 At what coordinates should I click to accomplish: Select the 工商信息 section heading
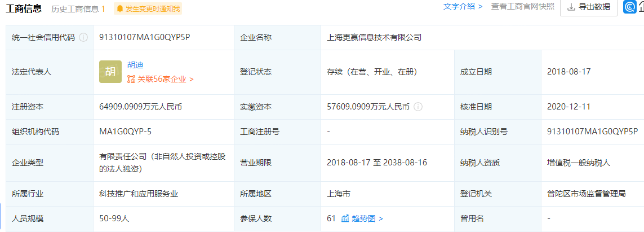24,8
